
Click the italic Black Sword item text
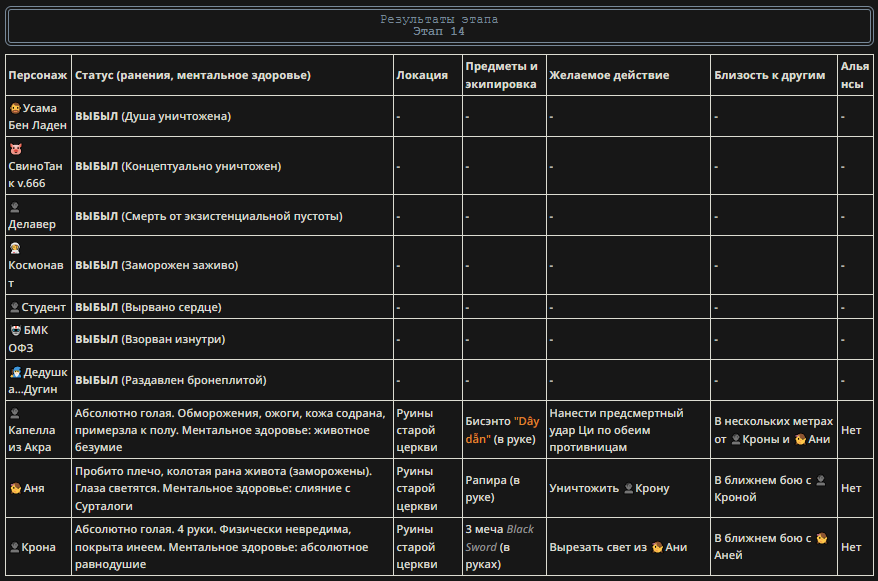pyautogui.click(x=499, y=538)
